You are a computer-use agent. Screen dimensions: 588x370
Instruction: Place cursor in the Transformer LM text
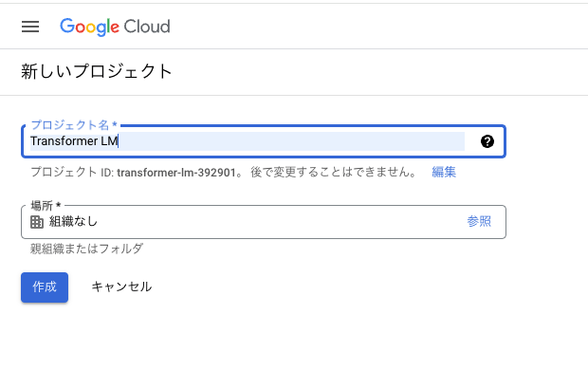[74, 141]
